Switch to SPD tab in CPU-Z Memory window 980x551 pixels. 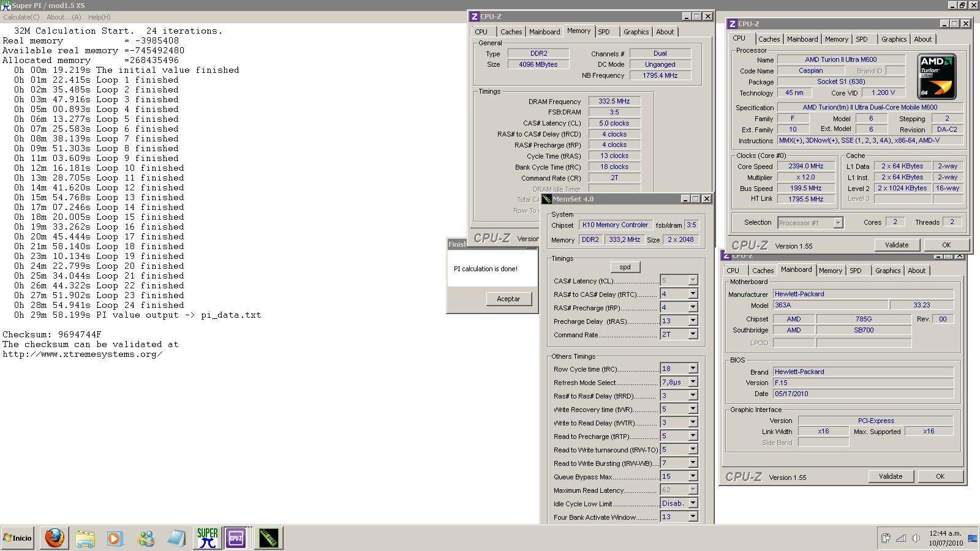tap(604, 32)
